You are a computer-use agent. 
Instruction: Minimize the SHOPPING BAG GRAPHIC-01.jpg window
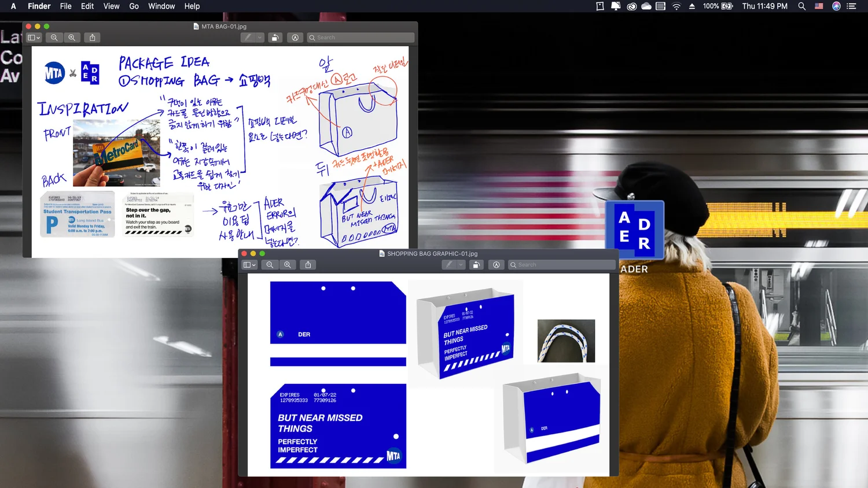tap(253, 254)
